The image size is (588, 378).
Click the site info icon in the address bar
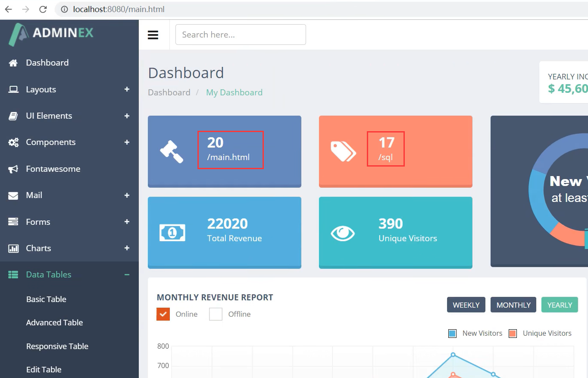(x=65, y=9)
